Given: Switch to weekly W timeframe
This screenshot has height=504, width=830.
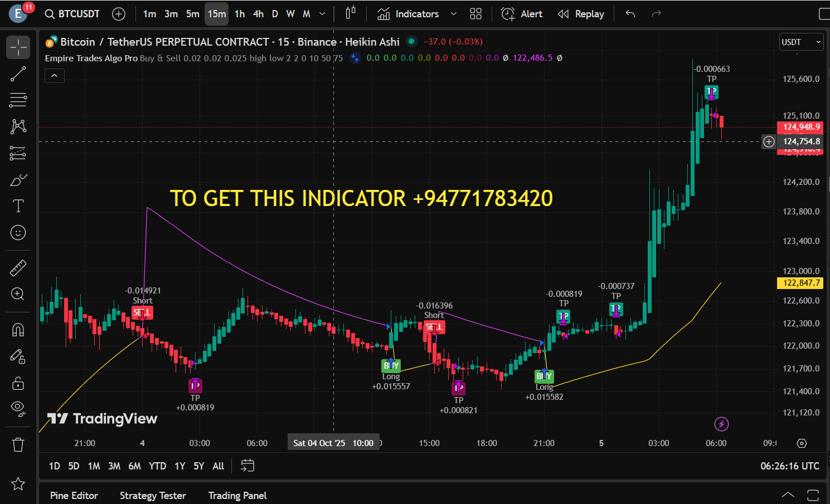Looking at the screenshot, I should click(290, 14).
